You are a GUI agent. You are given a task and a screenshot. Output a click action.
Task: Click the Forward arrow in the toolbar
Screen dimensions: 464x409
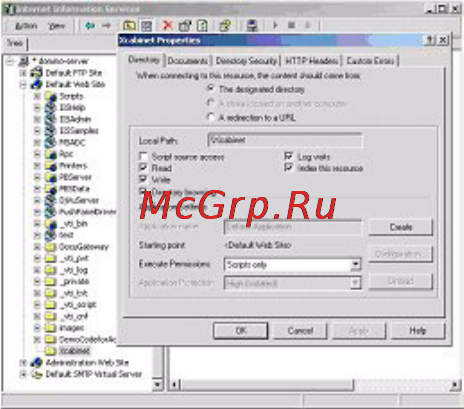pos(106,25)
